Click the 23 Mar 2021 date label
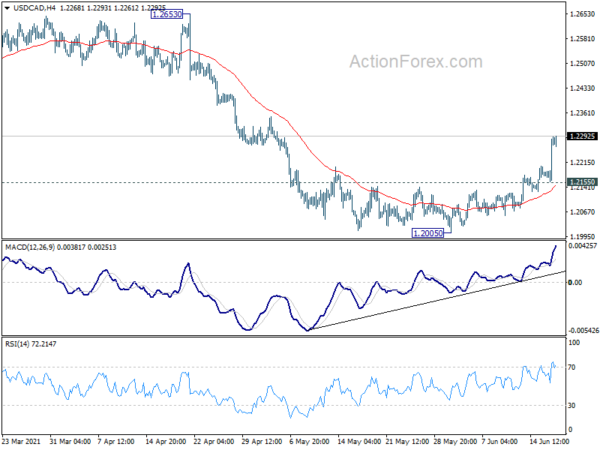Viewport: 600px width, 450px height. 21,441
